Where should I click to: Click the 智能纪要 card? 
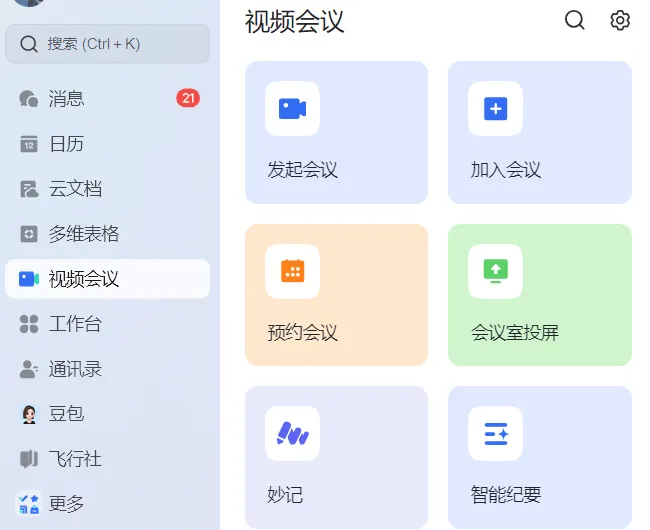click(x=540, y=457)
